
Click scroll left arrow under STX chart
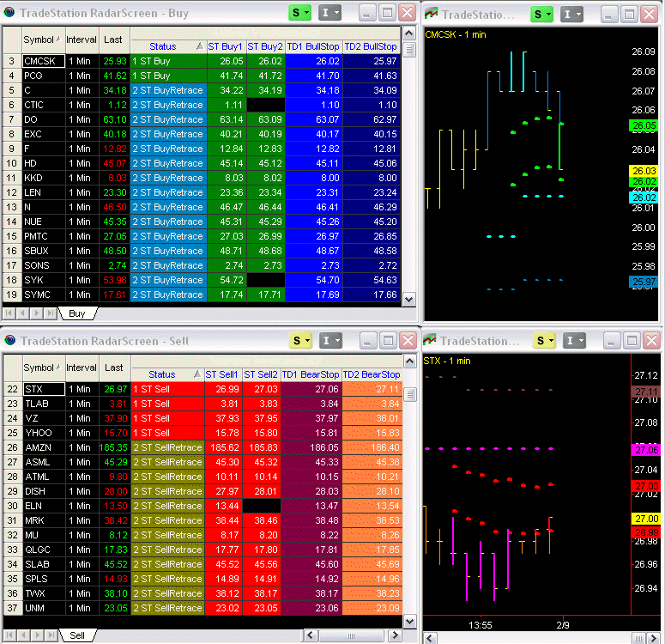pyautogui.click(x=430, y=638)
